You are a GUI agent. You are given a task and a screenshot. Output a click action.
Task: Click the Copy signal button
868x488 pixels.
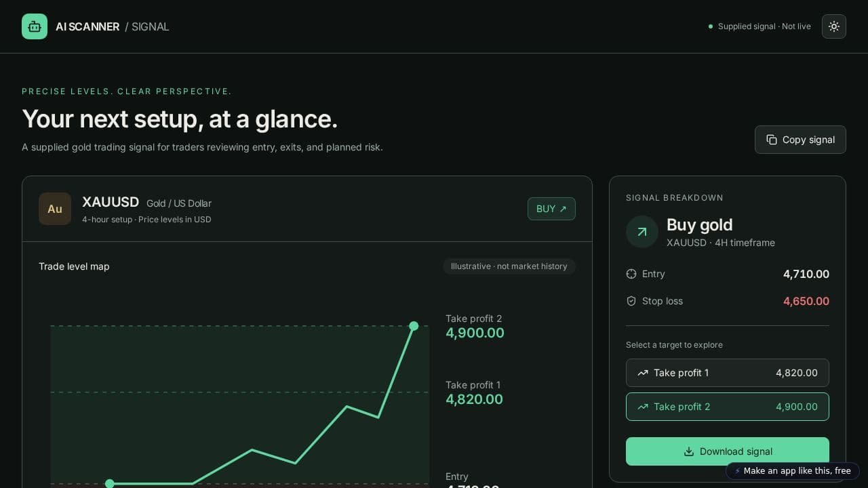pyautogui.click(x=800, y=140)
